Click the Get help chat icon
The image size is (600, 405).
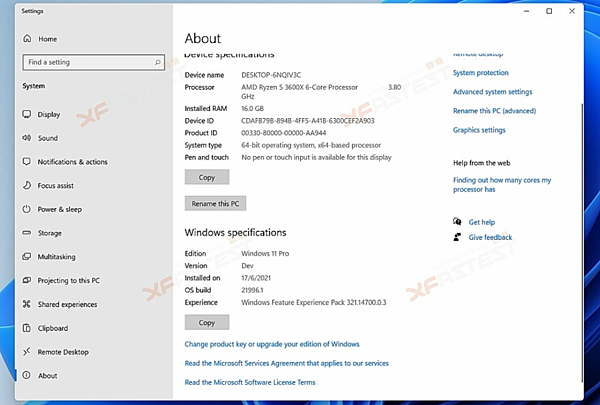pyautogui.click(x=457, y=222)
